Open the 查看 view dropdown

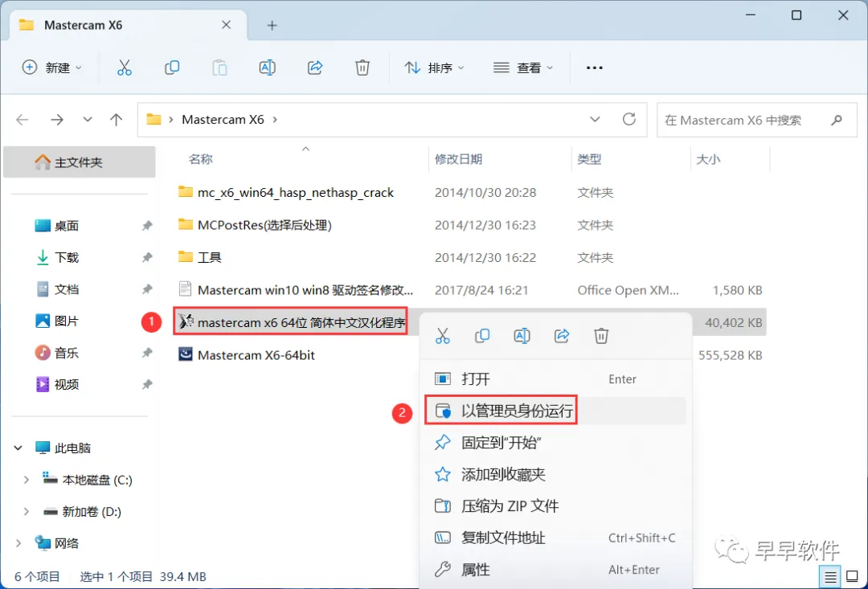point(523,67)
